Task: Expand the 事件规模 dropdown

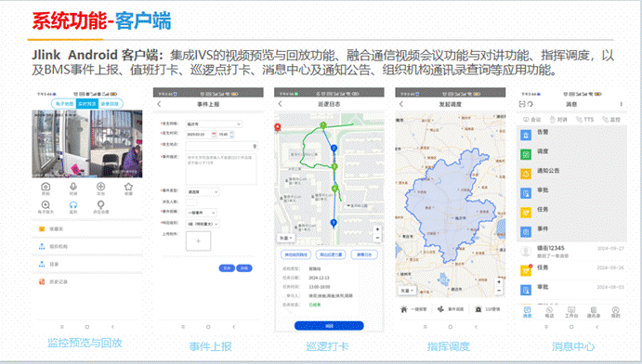Action: [x=201, y=213]
